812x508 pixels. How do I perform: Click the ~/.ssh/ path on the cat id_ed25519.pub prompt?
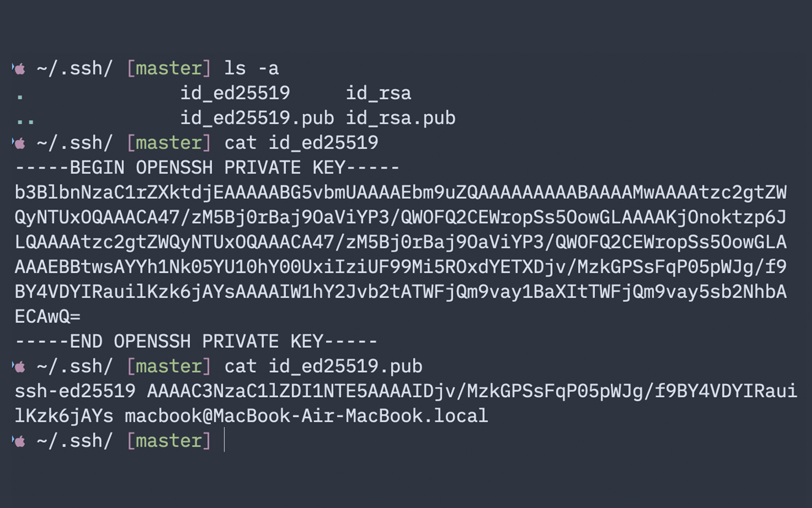tap(75, 367)
